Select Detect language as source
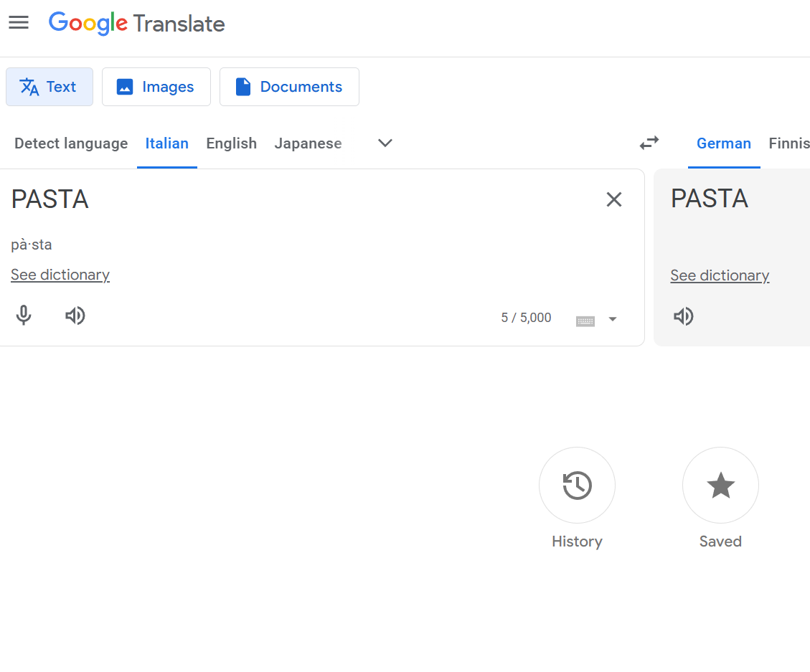810x672 pixels. tap(71, 143)
